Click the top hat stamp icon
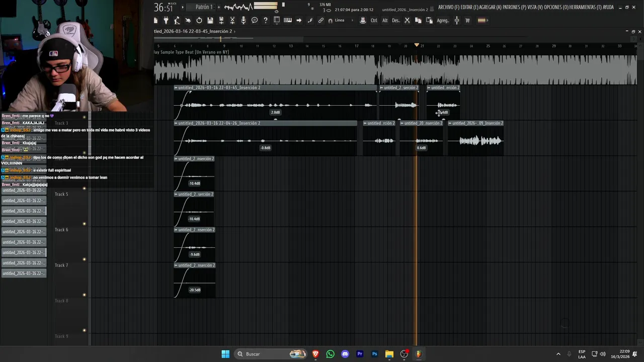This screenshot has height=362, width=644. coord(363,21)
